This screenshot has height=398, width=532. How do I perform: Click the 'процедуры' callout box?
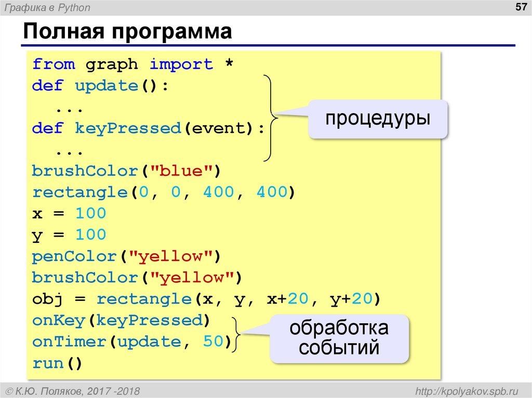click(378, 119)
